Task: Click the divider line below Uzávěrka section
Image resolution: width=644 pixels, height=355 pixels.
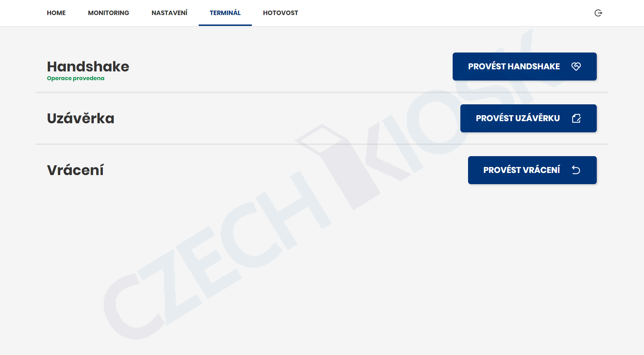Action: 322,144
